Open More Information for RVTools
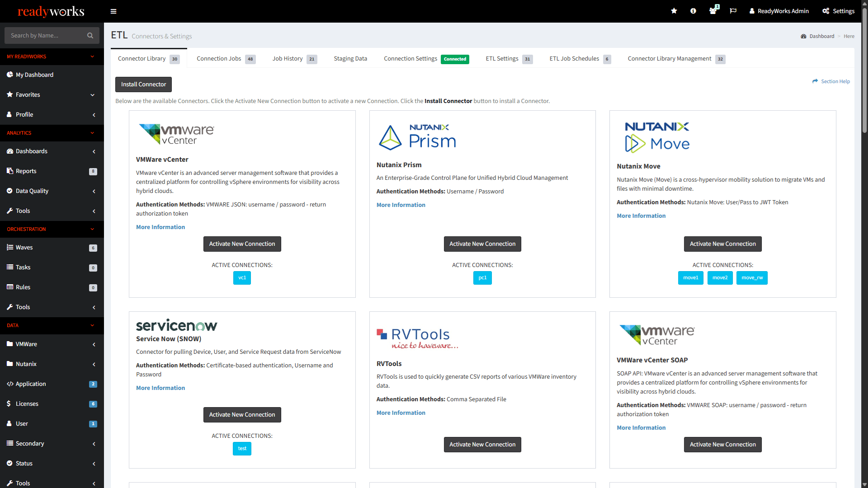The width and height of the screenshot is (868, 488). [401, 413]
